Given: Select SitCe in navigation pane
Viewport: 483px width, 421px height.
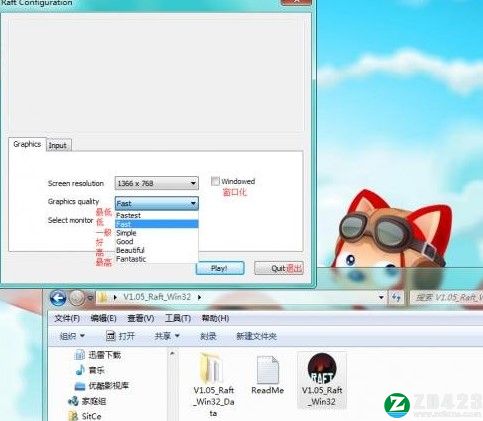Looking at the screenshot, I should [x=85, y=416].
